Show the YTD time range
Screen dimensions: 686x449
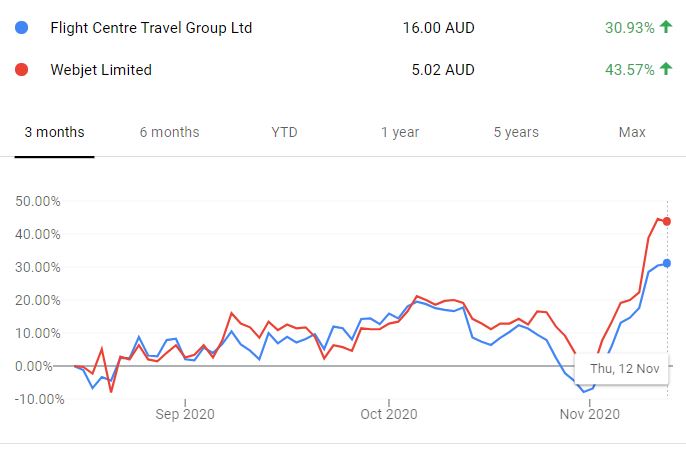284,132
